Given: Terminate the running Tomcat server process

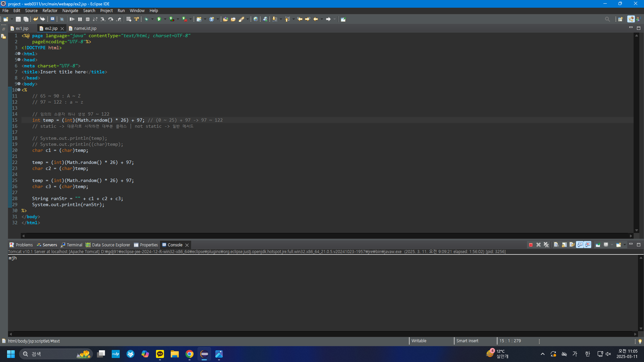Looking at the screenshot, I should tap(531, 245).
